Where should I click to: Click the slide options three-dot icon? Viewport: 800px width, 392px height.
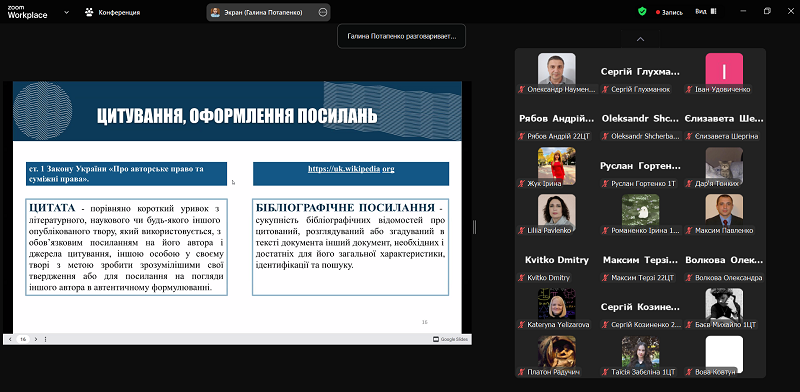click(45, 339)
